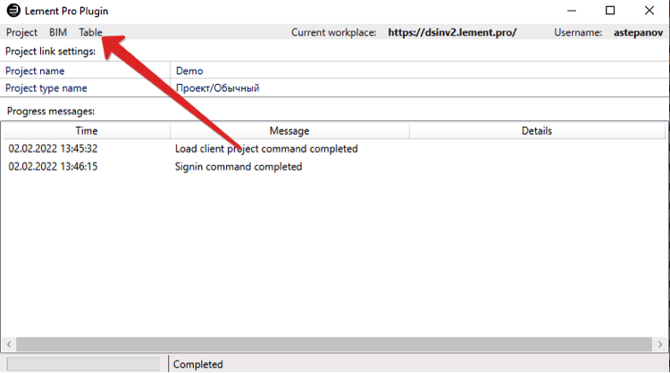
Task: Click the status bar progress bar
Action: point(83,364)
